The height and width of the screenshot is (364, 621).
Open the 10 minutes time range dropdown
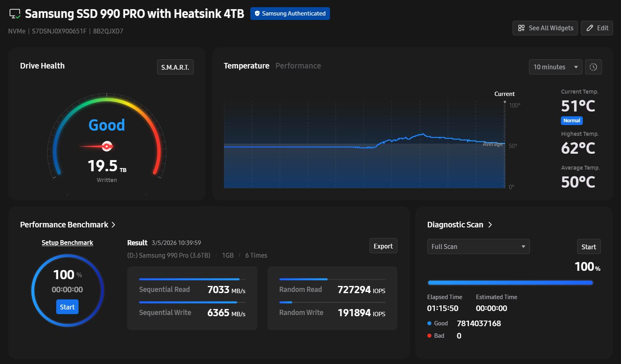coord(555,67)
